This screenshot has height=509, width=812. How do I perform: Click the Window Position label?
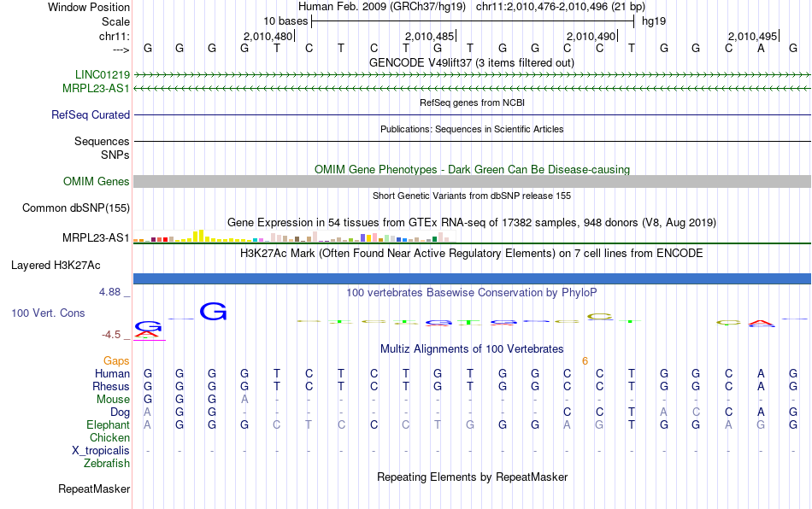[89, 7]
